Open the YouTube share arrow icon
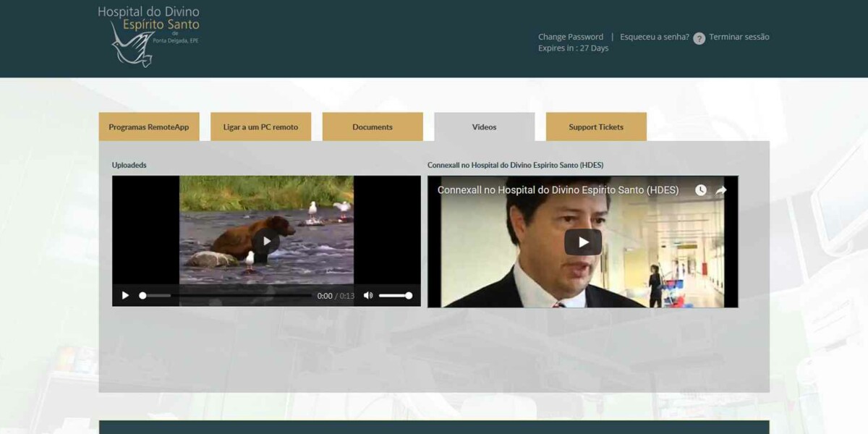 coord(720,190)
